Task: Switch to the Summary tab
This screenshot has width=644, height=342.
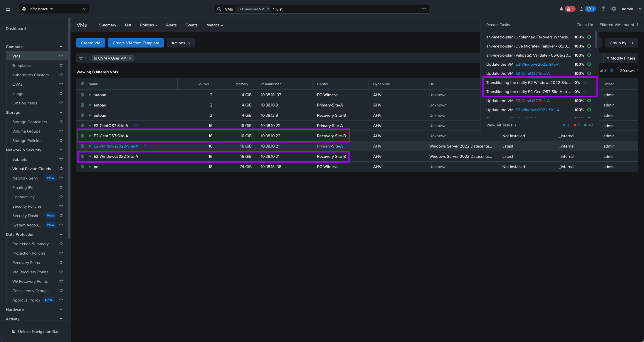Action: pos(107,25)
